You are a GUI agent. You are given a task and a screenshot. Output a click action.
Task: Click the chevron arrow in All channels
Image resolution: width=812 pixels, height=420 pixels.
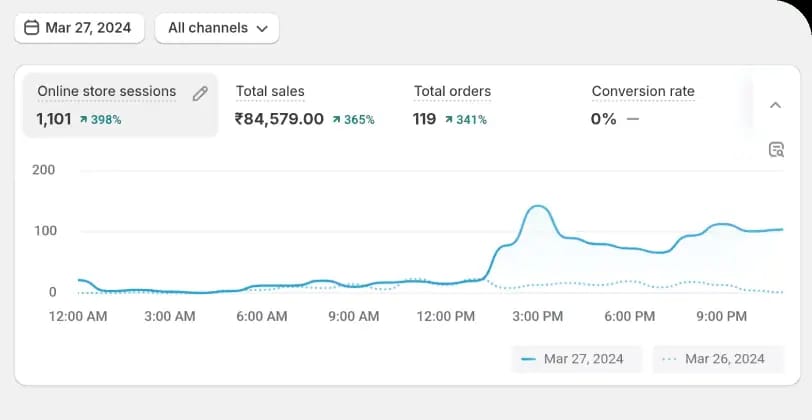[x=262, y=29]
